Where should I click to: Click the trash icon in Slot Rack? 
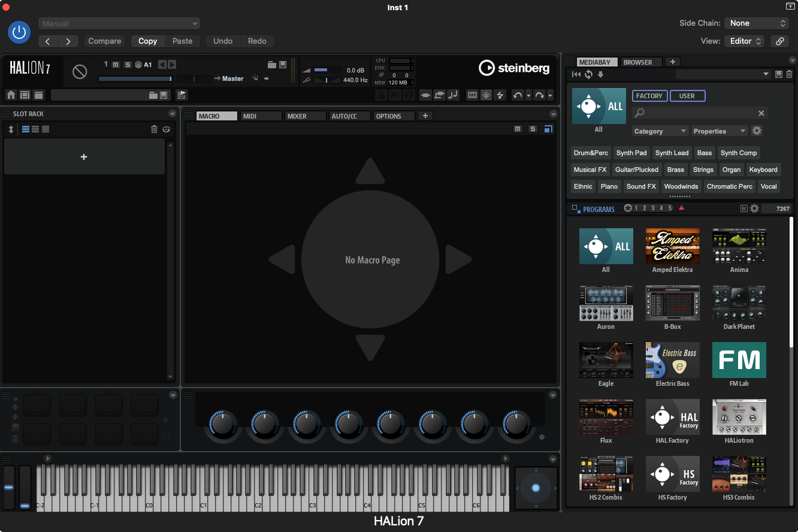[x=154, y=129]
